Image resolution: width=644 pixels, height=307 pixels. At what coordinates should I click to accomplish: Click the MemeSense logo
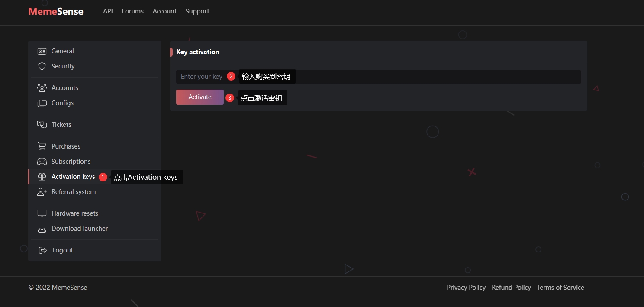tap(56, 12)
